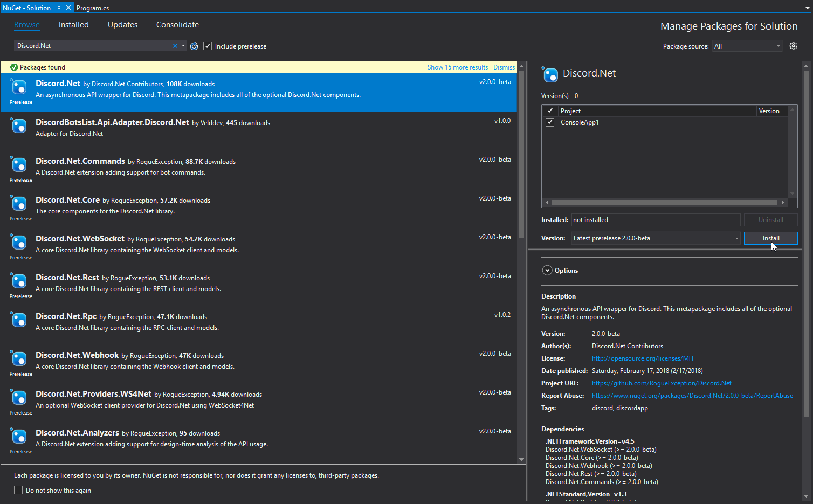Open the Version dropdown for 2.0.0-beta
Screen dimensions: 813x504
click(656, 238)
